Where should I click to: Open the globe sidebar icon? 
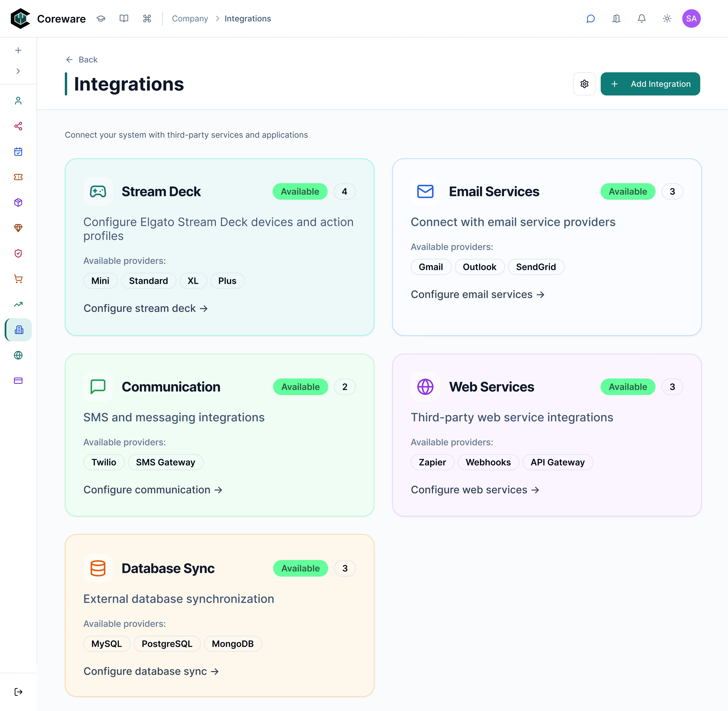(x=18, y=355)
